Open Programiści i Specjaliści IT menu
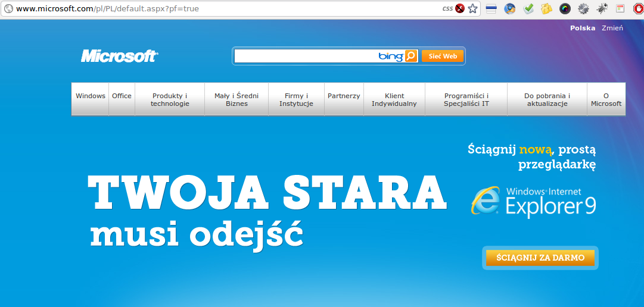This screenshot has width=644, height=307. (466, 99)
